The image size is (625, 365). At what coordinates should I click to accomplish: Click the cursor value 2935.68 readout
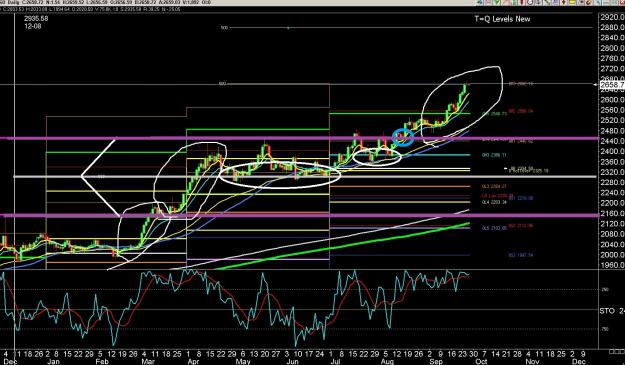tap(36, 19)
